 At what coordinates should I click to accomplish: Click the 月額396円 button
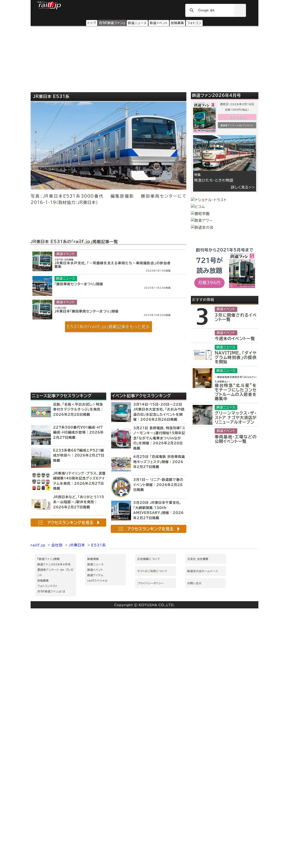209,283
